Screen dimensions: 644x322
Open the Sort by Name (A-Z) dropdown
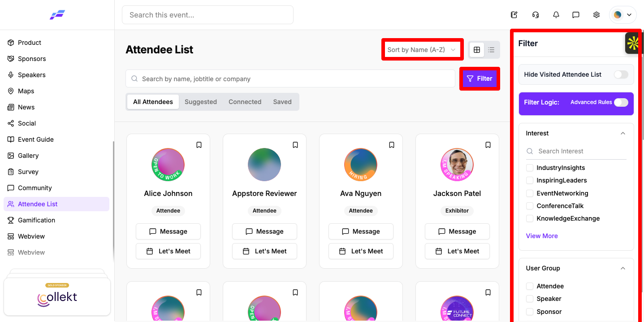click(x=422, y=50)
